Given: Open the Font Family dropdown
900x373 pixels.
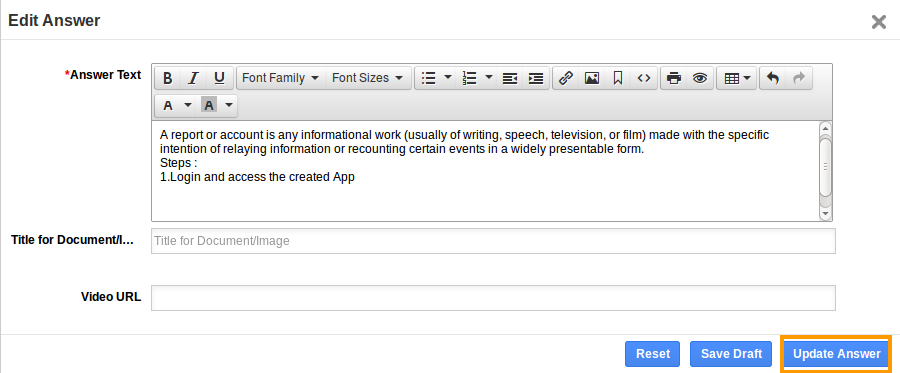Looking at the screenshot, I should click(281, 78).
